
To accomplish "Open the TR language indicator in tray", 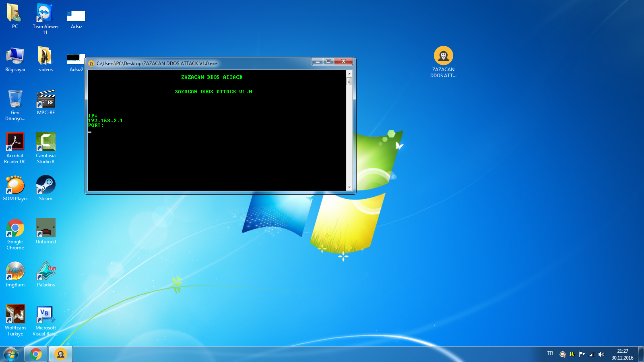I will coord(550,353).
